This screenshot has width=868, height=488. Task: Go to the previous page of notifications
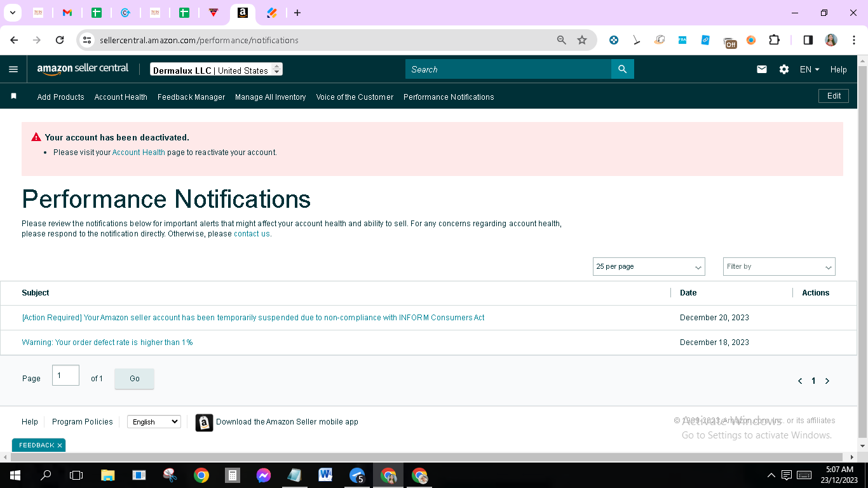[800, 381]
